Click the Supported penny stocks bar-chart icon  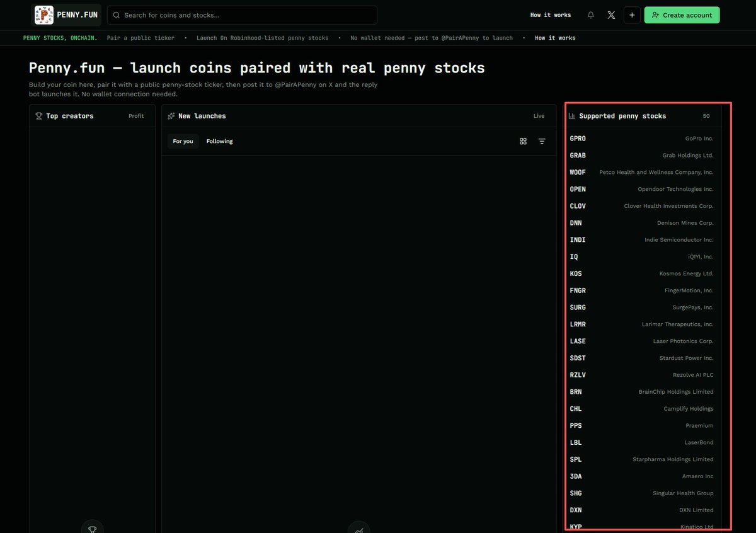(x=572, y=116)
